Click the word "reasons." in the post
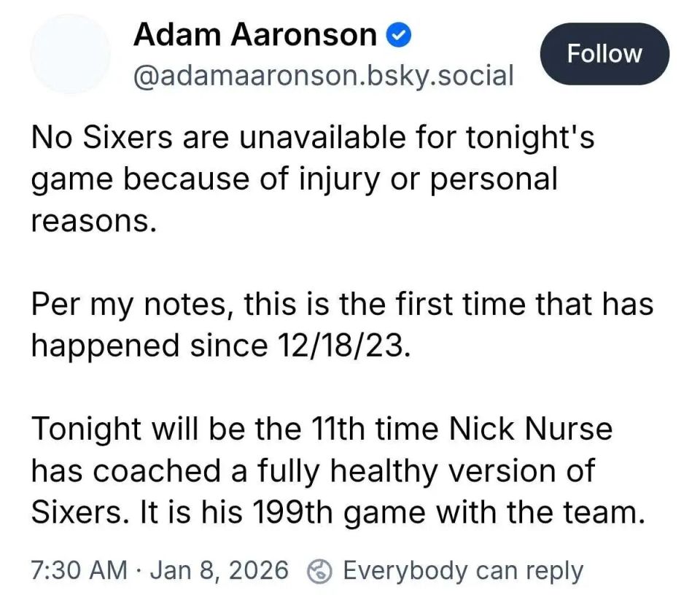 tap(93, 220)
